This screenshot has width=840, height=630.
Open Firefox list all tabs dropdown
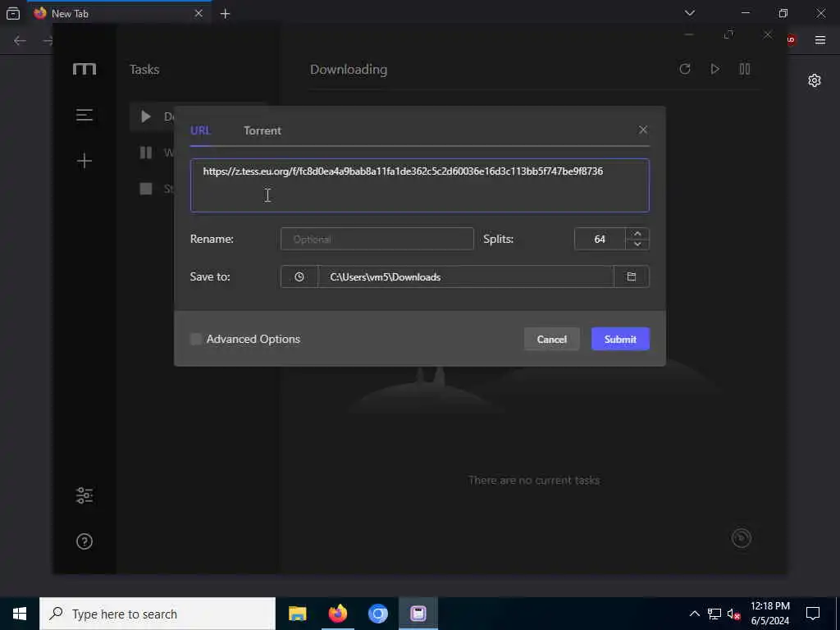tap(690, 13)
